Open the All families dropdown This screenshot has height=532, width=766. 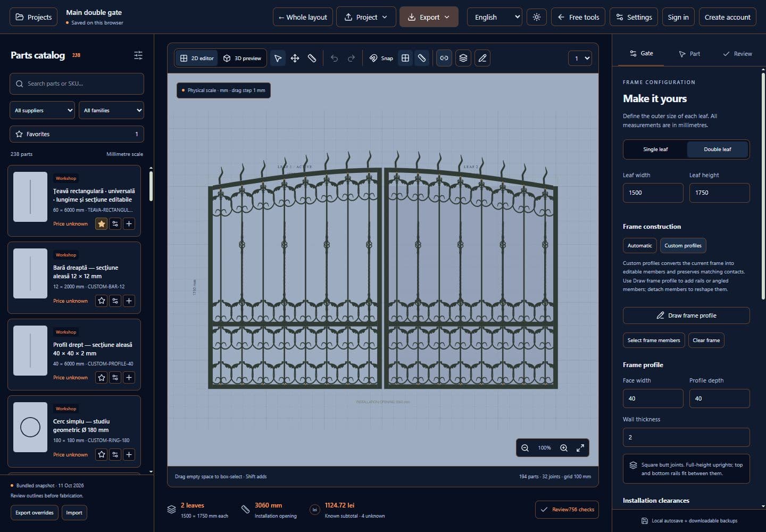(111, 110)
